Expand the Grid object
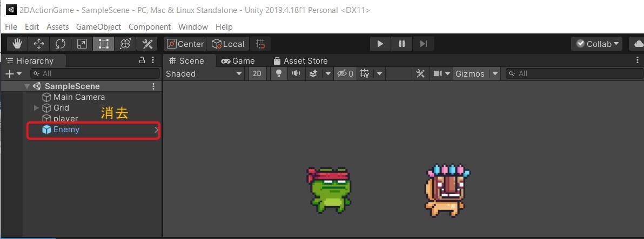Screen dimensions: 644x239 point(36,108)
